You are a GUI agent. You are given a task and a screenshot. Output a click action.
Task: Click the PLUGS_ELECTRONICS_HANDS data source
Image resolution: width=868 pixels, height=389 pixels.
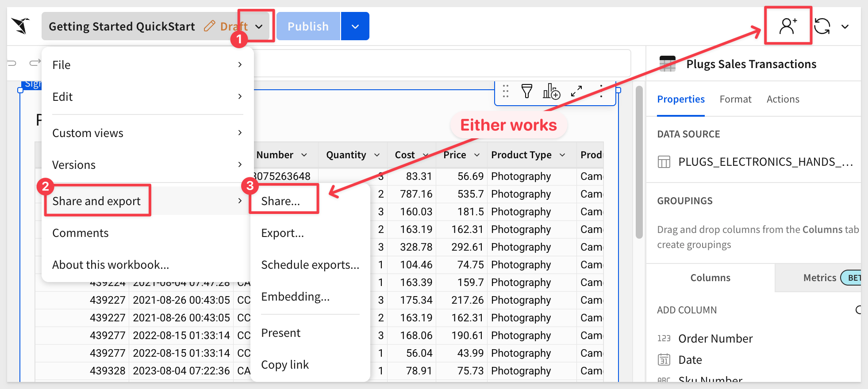click(766, 162)
